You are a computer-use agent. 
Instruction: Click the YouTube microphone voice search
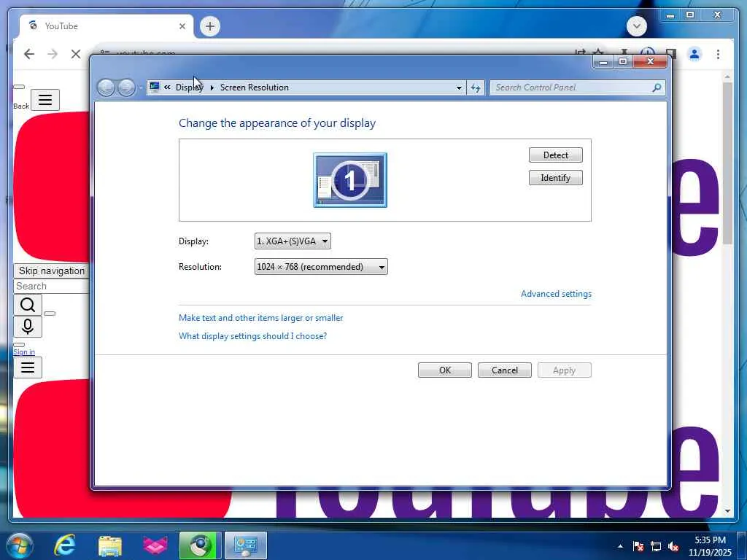pos(28,327)
